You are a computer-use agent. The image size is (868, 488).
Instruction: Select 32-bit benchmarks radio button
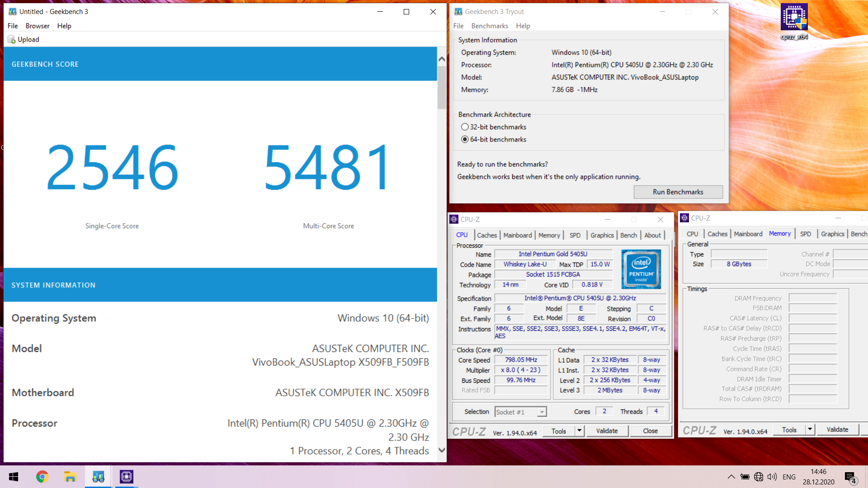point(465,127)
